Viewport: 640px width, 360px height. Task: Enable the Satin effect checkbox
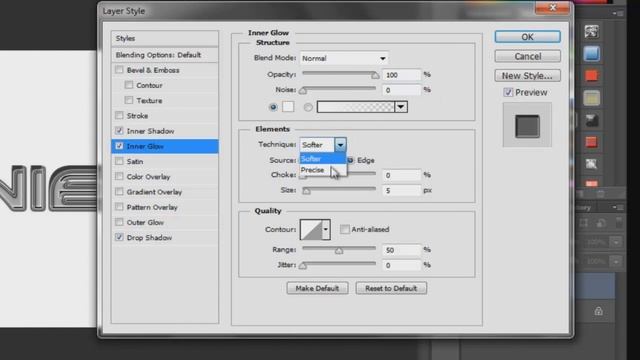coord(119,161)
